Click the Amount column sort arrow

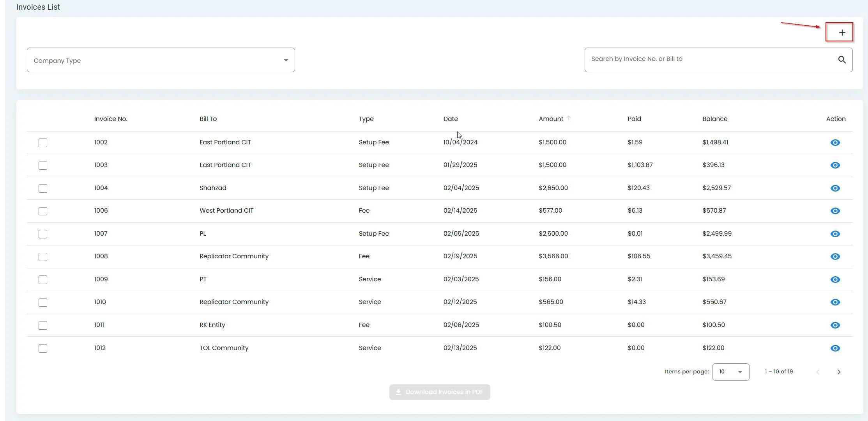pyautogui.click(x=569, y=118)
